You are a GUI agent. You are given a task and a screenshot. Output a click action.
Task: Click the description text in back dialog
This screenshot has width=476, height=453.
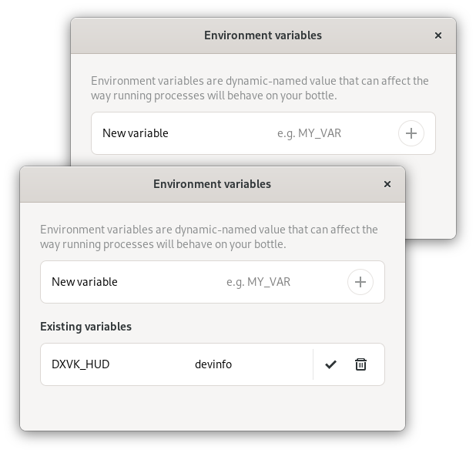coord(260,88)
